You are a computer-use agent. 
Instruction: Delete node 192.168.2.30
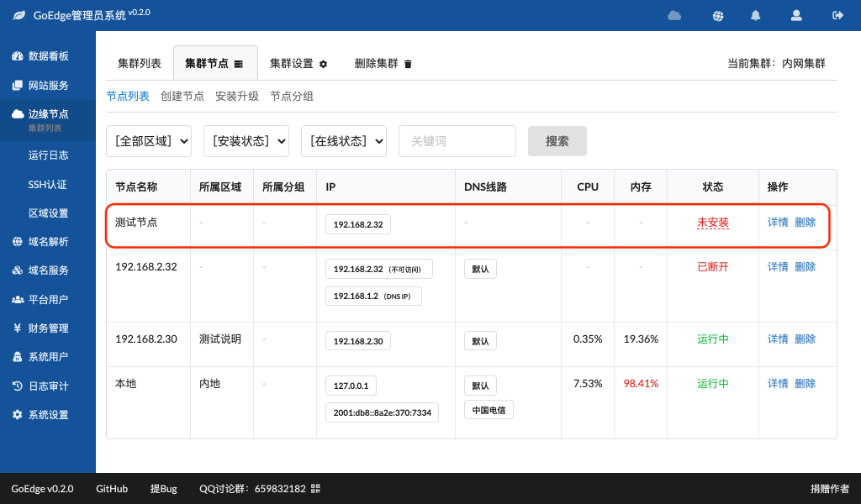805,339
